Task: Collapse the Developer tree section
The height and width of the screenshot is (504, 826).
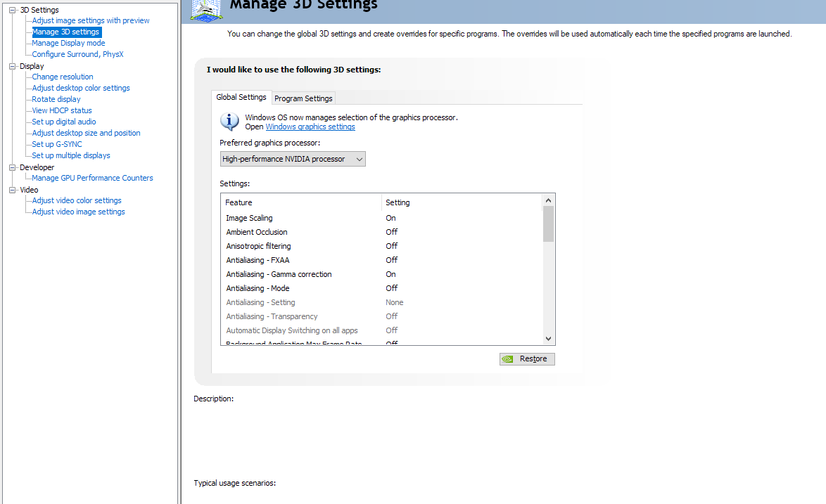Action: click(x=12, y=167)
